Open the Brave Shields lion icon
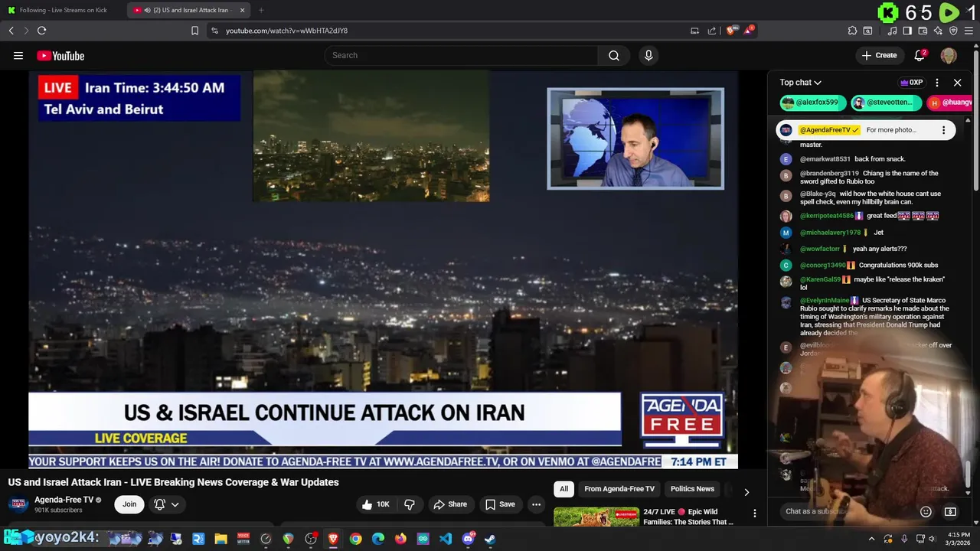 (x=731, y=31)
